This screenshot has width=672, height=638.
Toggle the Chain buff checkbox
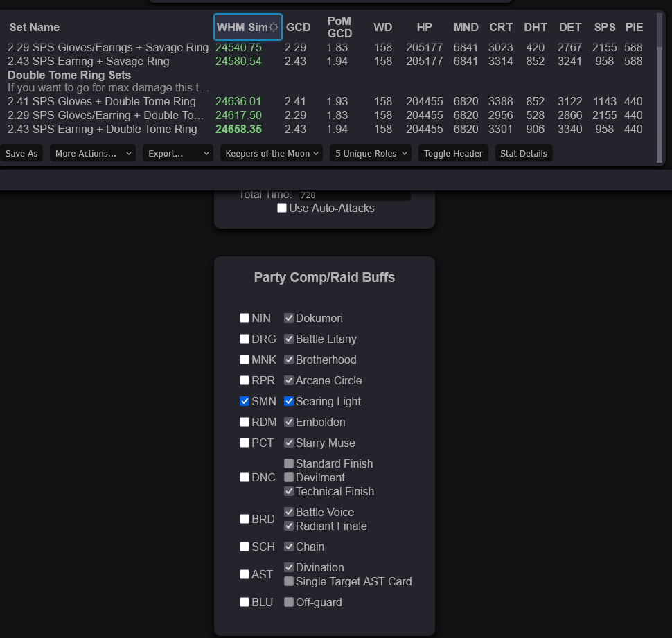click(x=289, y=547)
